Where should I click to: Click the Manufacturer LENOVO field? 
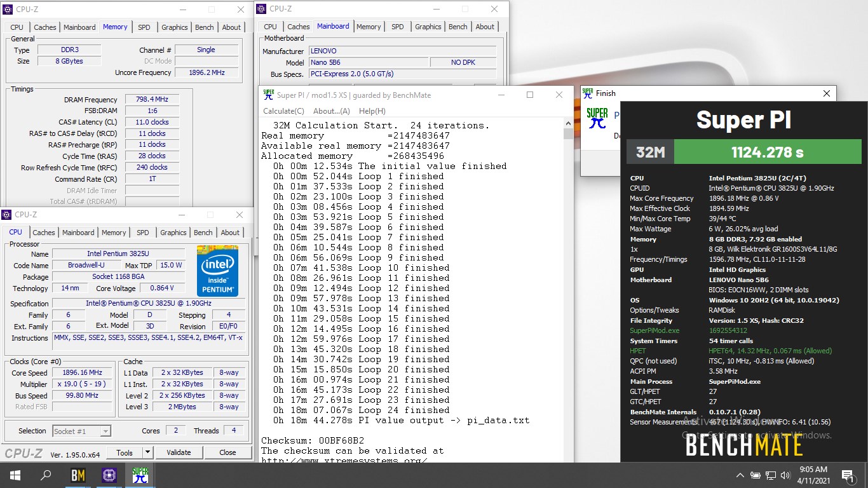[x=401, y=51]
